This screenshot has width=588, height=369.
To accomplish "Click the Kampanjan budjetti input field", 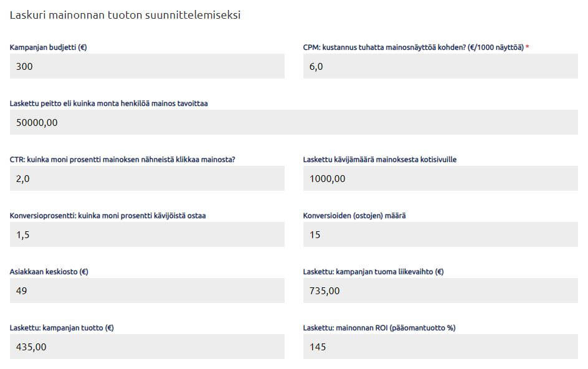I will pyautogui.click(x=146, y=66).
